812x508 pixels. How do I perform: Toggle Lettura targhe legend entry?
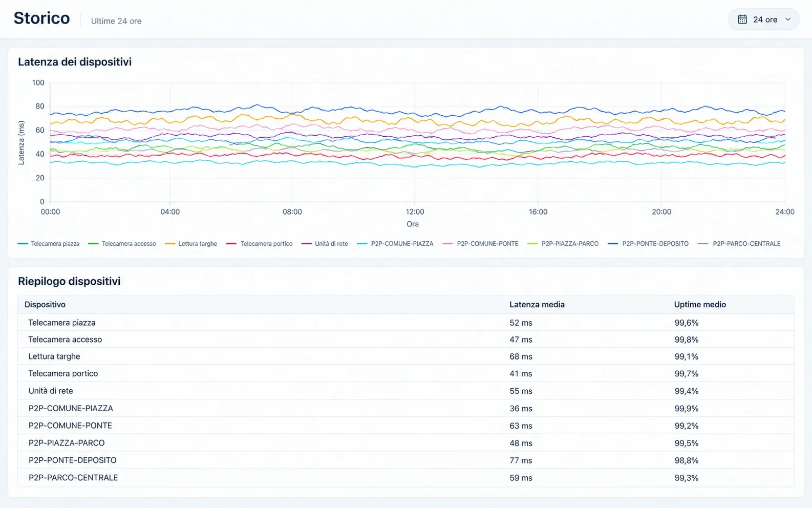191,244
